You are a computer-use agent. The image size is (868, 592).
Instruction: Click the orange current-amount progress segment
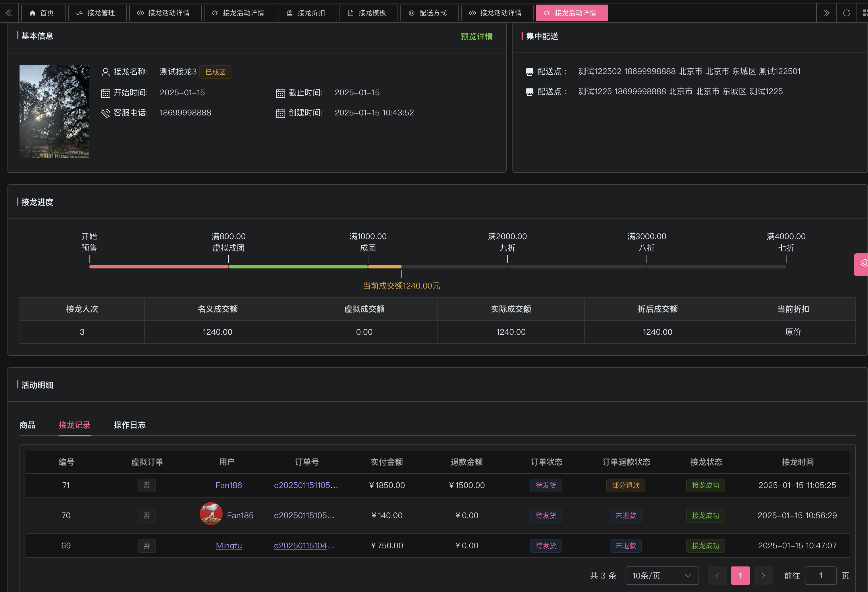coord(385,267)
